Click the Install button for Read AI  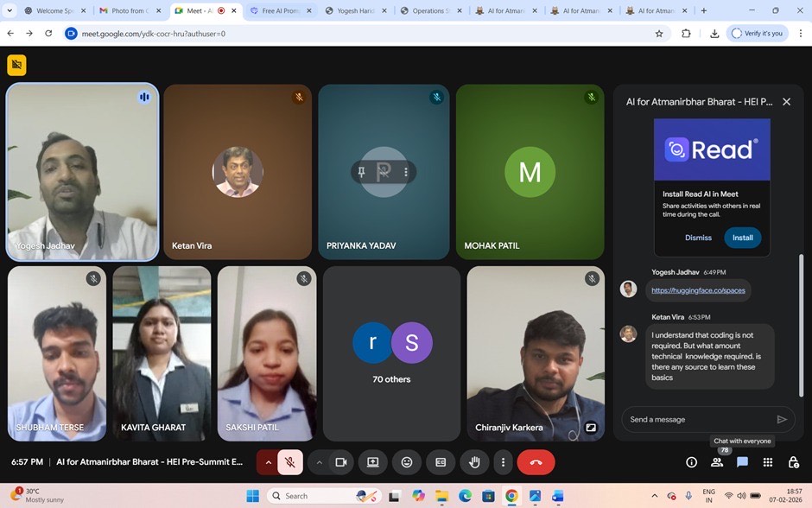742,238
